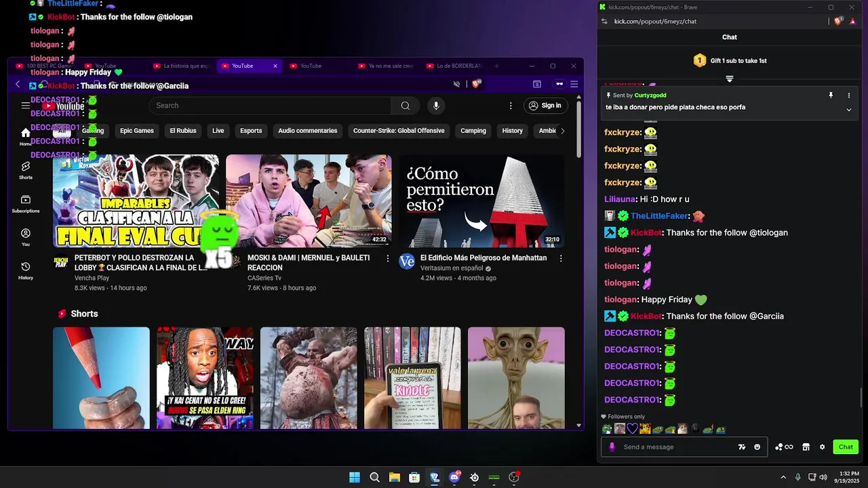Open YouTube settings three-dot menu
Image resolution: width=868 pixels, height=488 pixels.
(511, 106)
